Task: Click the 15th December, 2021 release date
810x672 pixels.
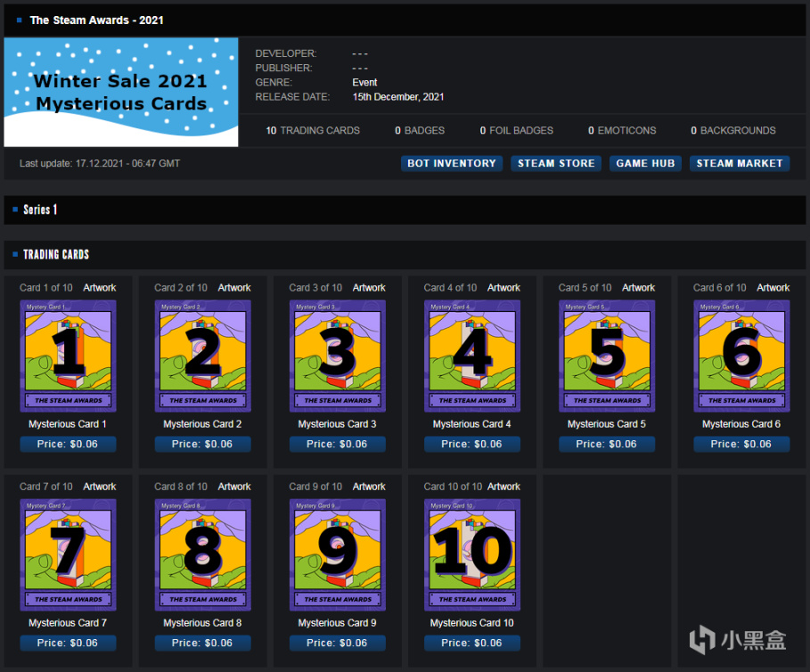Action: pyautogui.click(x=398, y=97)
